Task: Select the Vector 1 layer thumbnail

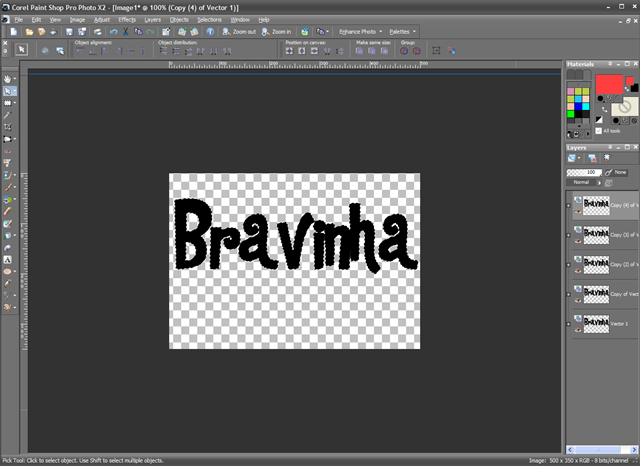Action: pyautogui.click(x=596, y=324)
